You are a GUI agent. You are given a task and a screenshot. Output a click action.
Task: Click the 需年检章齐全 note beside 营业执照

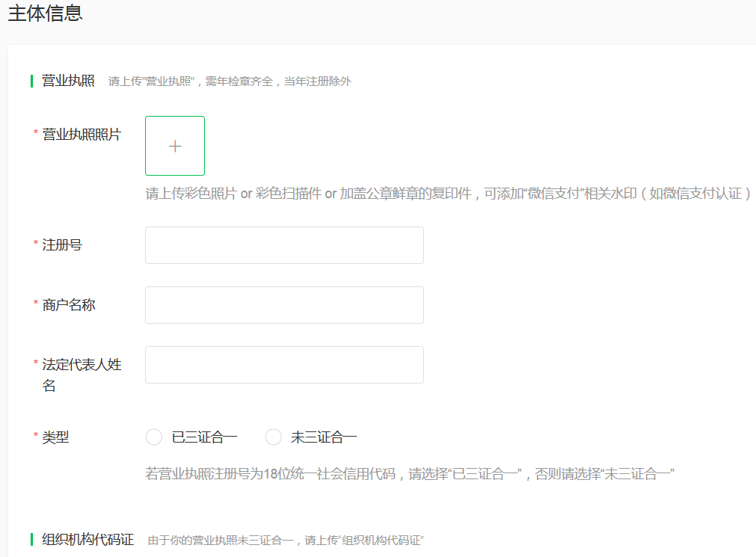230,81
